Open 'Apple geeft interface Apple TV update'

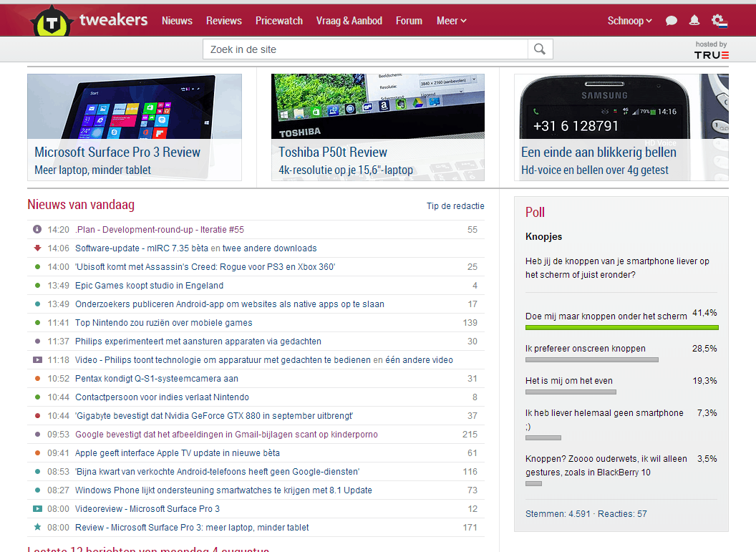click(x=178, y=452)
